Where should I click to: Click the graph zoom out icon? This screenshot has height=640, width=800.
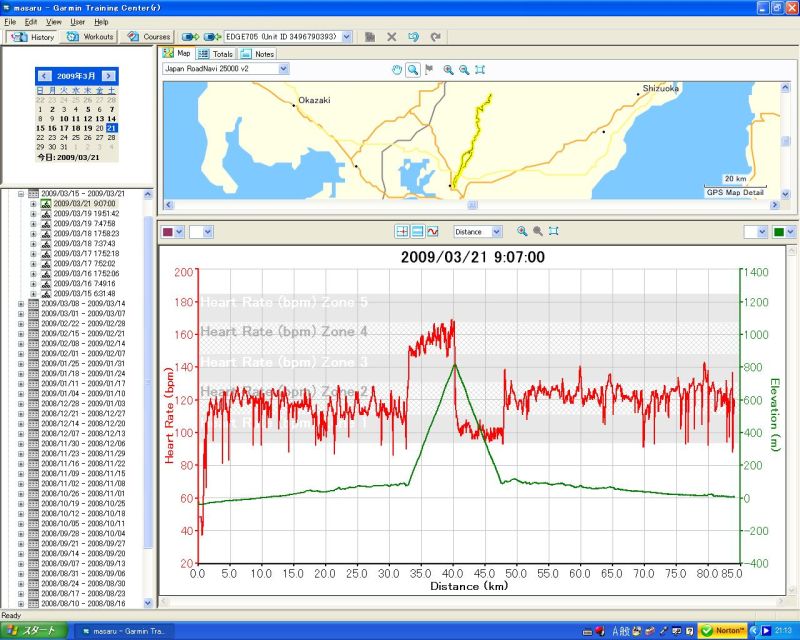(538, 231)
